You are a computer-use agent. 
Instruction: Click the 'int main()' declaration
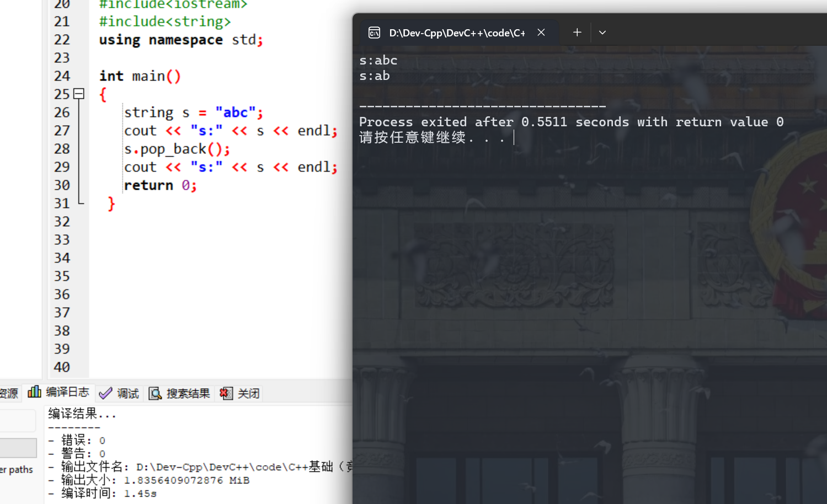(x=140, y=76)
